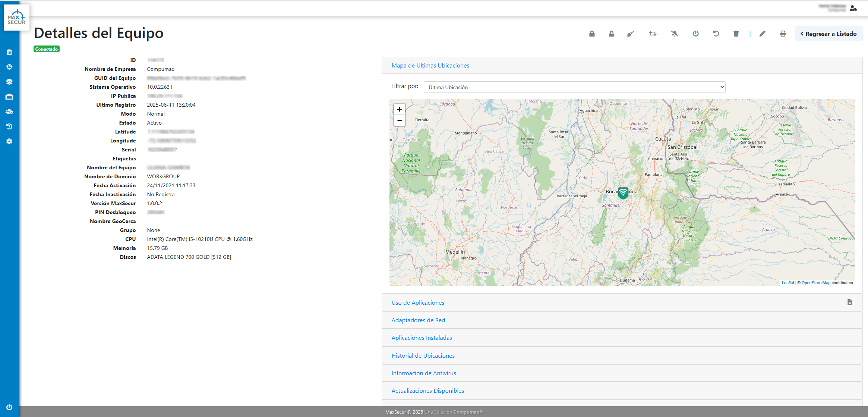This screenshot has height=417, width=868.
Task: Click the Detalles del Equipo heading
Action: [99, 33]
